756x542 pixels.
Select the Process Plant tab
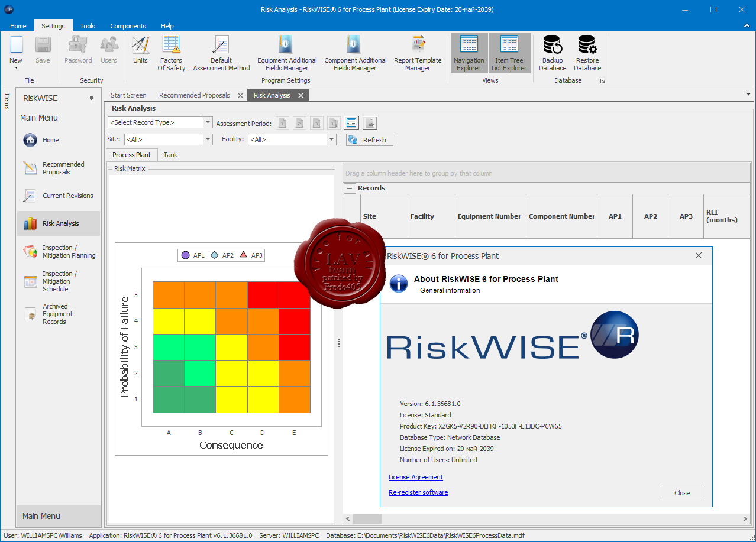[x=132, y=155]
